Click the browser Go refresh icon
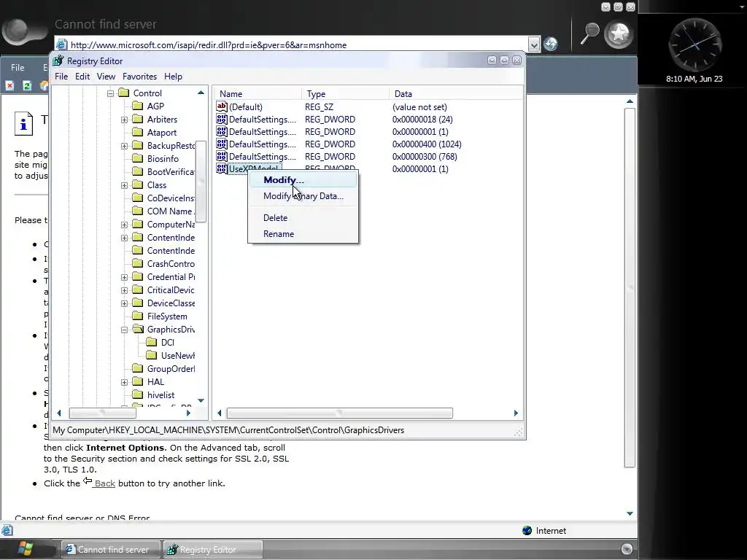747x560 pixels. point(551,44)
